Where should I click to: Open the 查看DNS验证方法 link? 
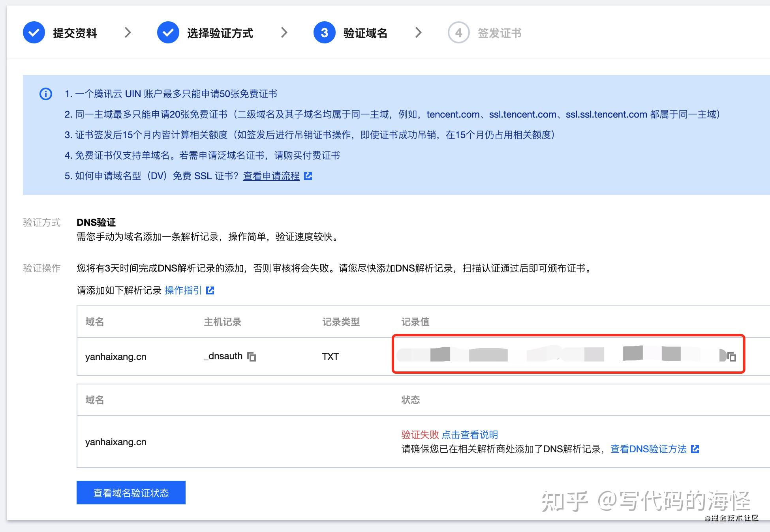648,449
